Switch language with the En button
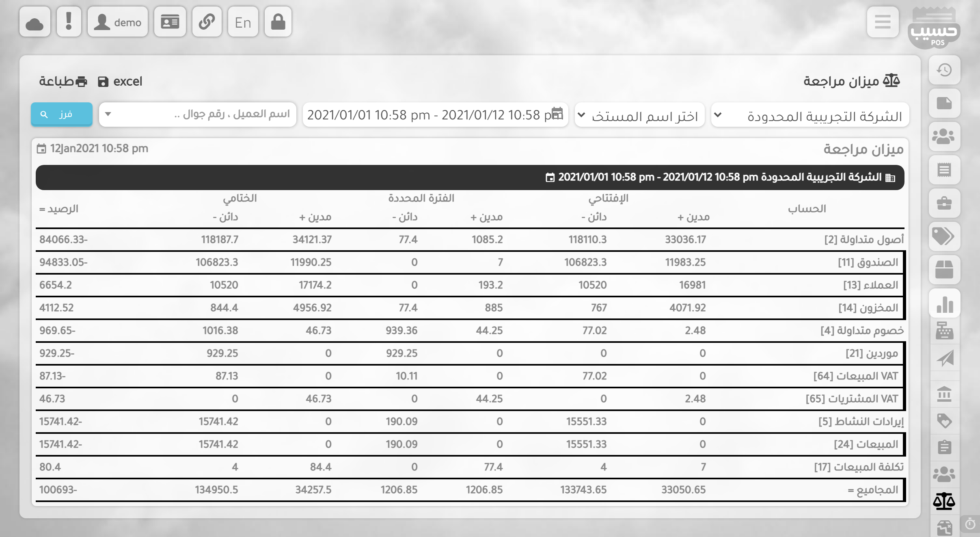The width and height of the screenshot is (980, 537). point(243,22)
